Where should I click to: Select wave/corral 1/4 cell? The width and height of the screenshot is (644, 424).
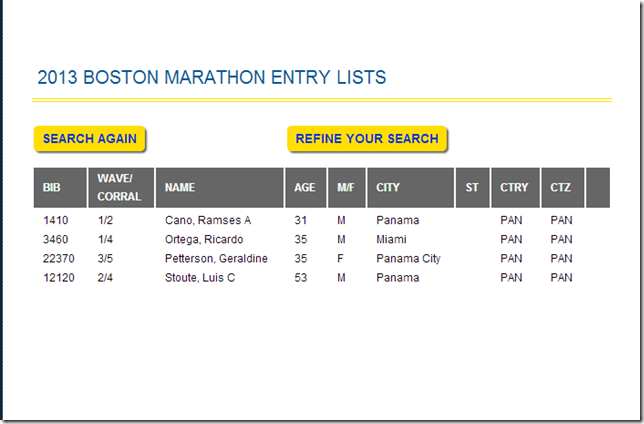pyautogui.click(x=105, y=240)
